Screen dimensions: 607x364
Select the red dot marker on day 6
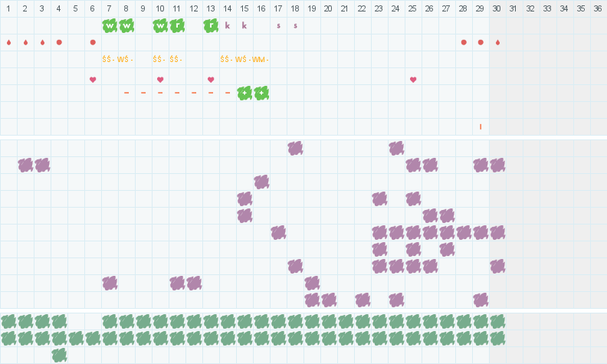[93, 42]
